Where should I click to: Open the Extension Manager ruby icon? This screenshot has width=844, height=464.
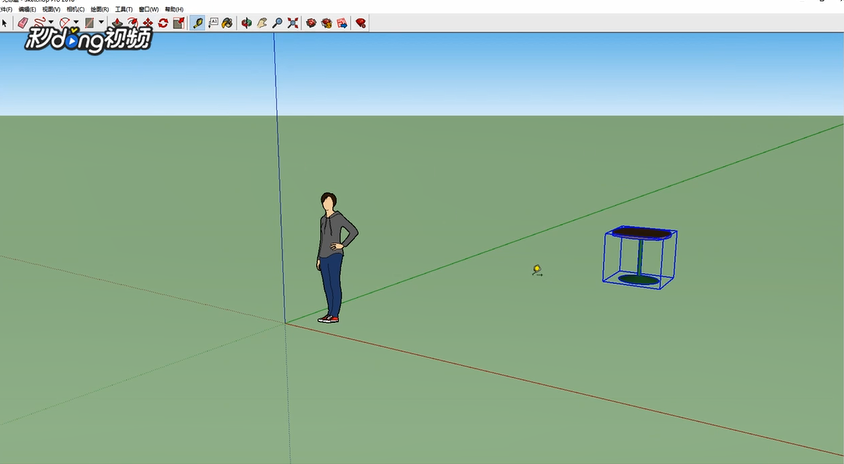[361, 23]
